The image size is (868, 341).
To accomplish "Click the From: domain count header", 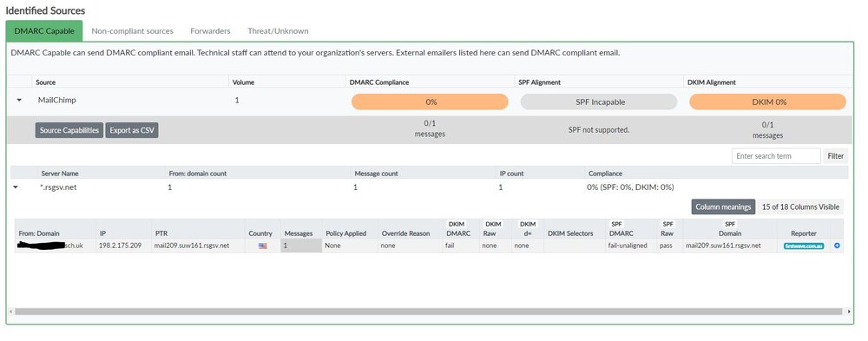I will click(x=198, y=174).
